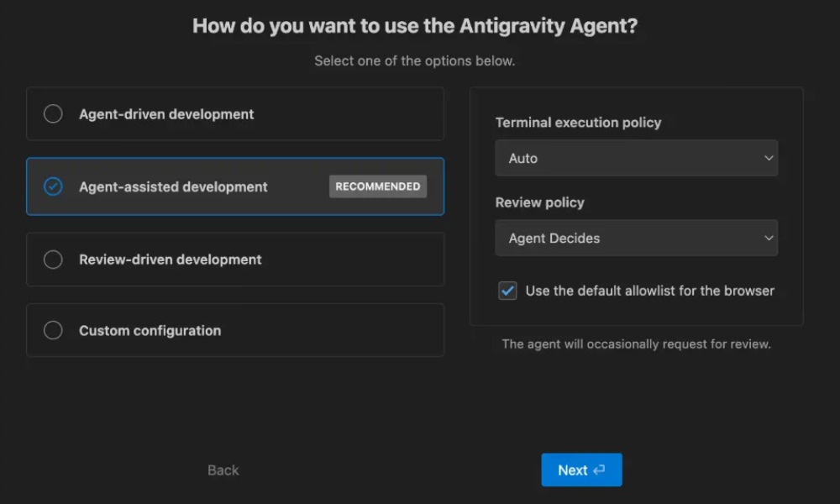840x504 pixels.
Task: Click the checkmark icon on Agent-assisted development
Action: click(x=52, y=186)
